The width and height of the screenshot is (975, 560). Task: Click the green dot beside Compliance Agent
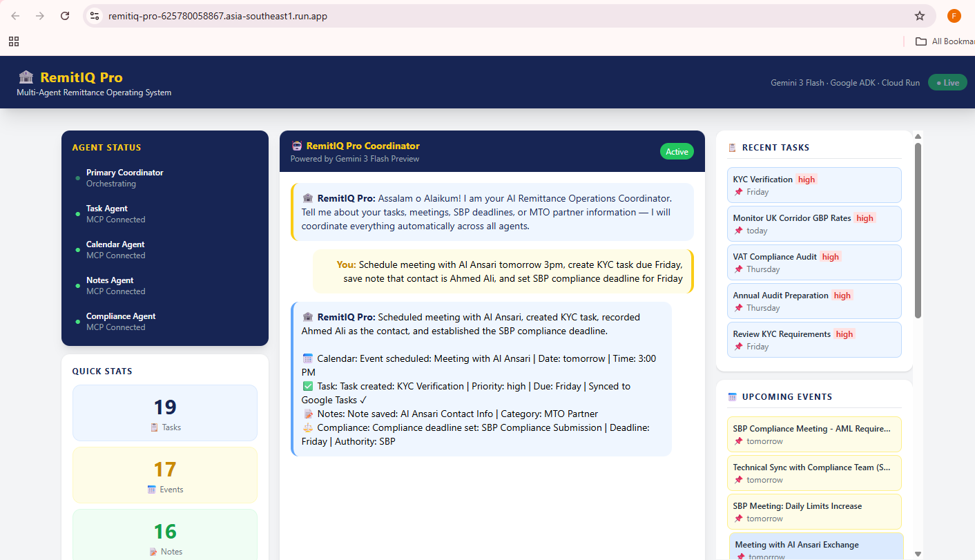click(x=78, y=322)
